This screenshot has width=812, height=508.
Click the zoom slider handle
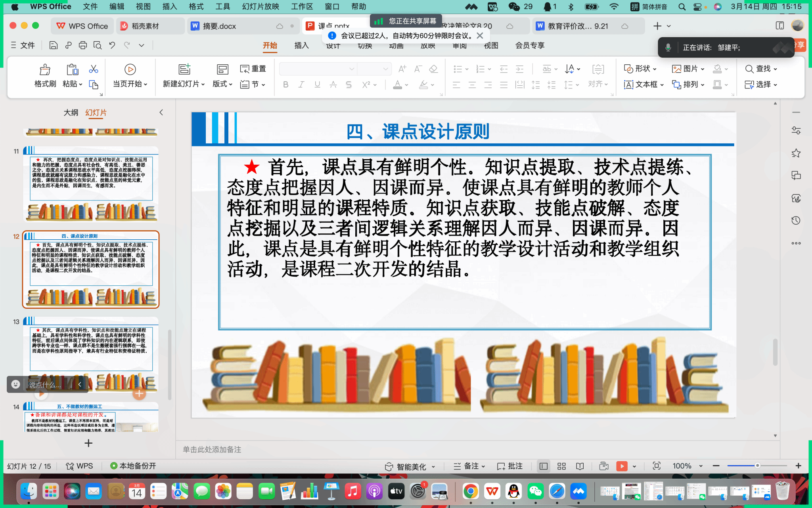tap(757, 466)
